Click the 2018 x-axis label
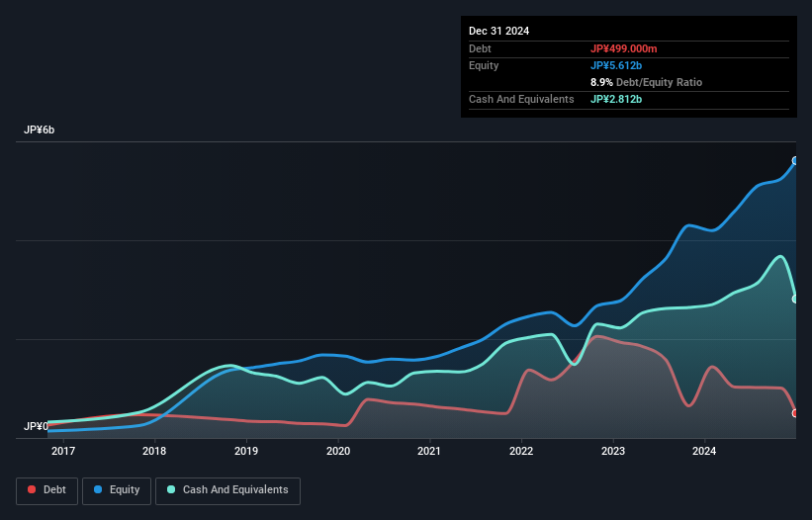Image resolution: width=812 pixels, height=520 pixels. (x=154, y=451)
